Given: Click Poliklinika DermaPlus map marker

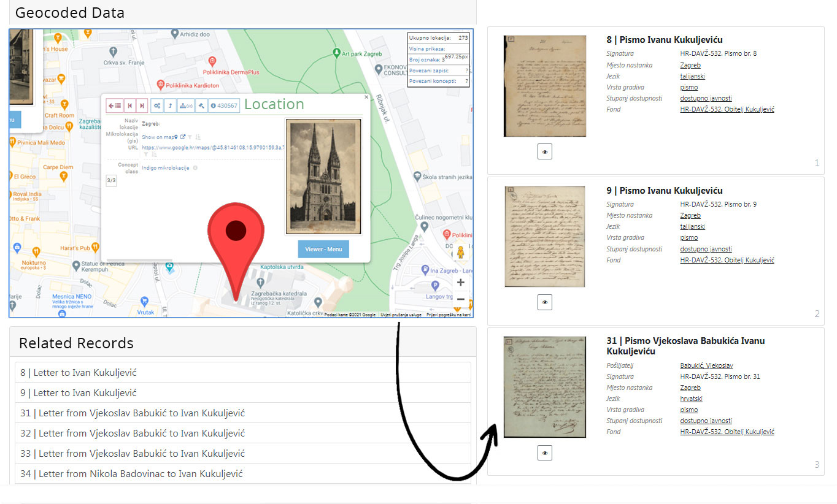Looking at the screenshot, I should 212,61.
